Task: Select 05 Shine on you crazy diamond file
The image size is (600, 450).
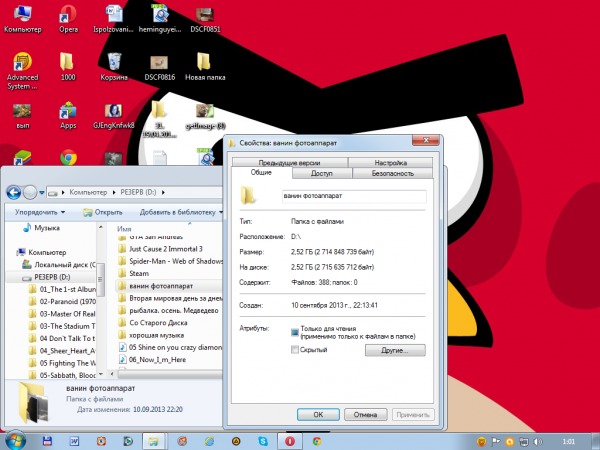Action: click(x=170, y=347)
